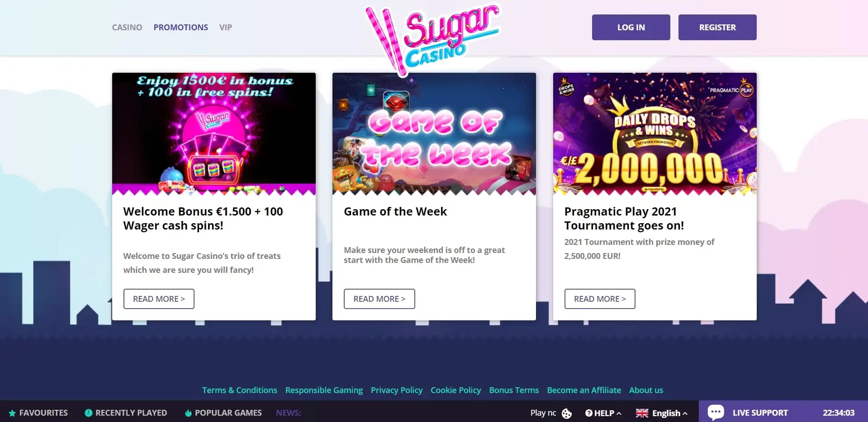Screen dimensions: 868x422
Task: Read more about the Welcome Bonus
Action: click(159, 299)
